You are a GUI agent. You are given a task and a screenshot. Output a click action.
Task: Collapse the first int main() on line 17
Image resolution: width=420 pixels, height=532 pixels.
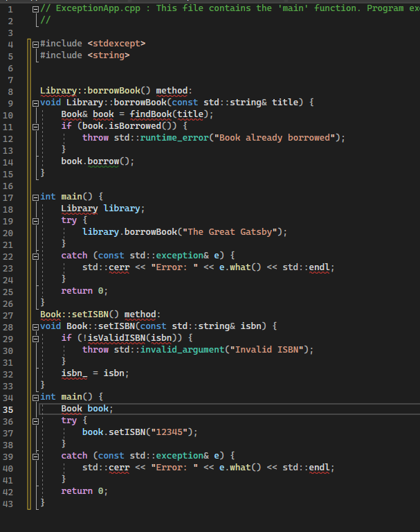[x=35, y=197]
